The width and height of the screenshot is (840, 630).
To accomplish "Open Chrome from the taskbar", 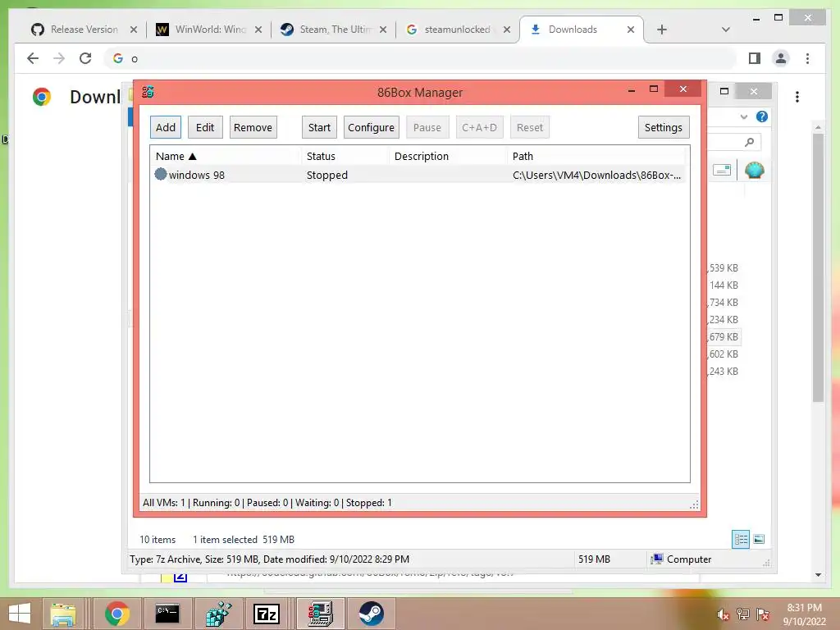I will pyautogui.click(x=116, y=614).
